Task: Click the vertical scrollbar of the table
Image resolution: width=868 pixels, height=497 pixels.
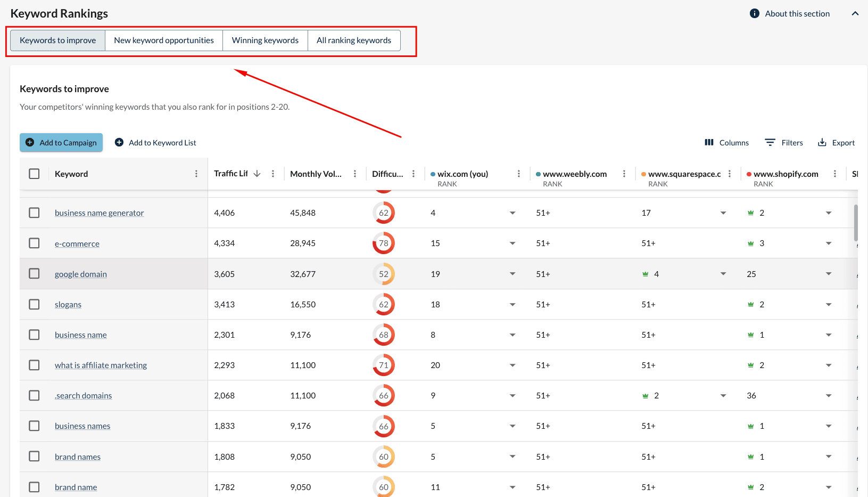Action: (x=856, y=223)
